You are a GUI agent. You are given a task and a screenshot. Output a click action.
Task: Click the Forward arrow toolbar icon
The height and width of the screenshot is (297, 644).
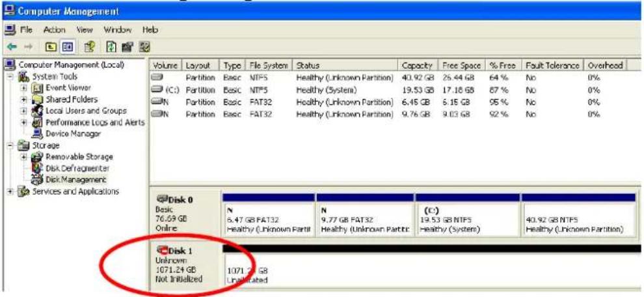(28, 46)
